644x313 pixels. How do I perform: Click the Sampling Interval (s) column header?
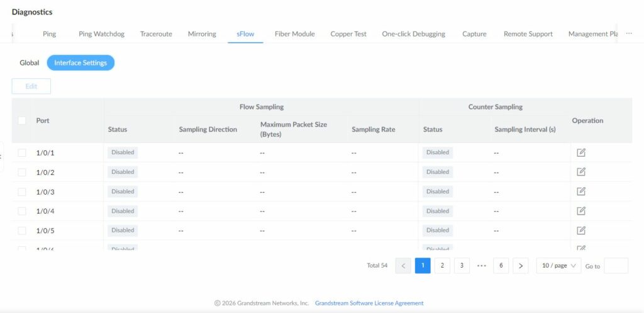click(525, 129)
